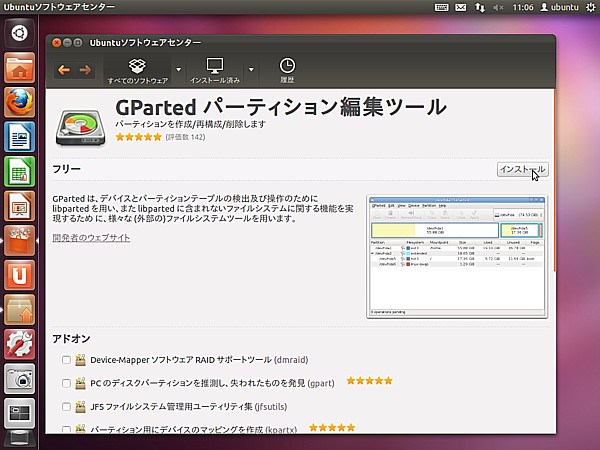Open the keyboard input indicator
The image size is (600, 450).
click(x=442, y=7)
